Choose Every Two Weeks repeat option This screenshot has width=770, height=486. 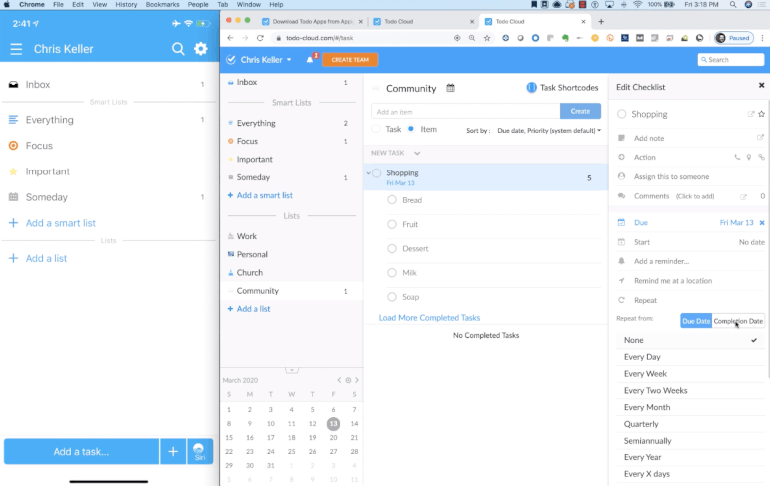690,390
